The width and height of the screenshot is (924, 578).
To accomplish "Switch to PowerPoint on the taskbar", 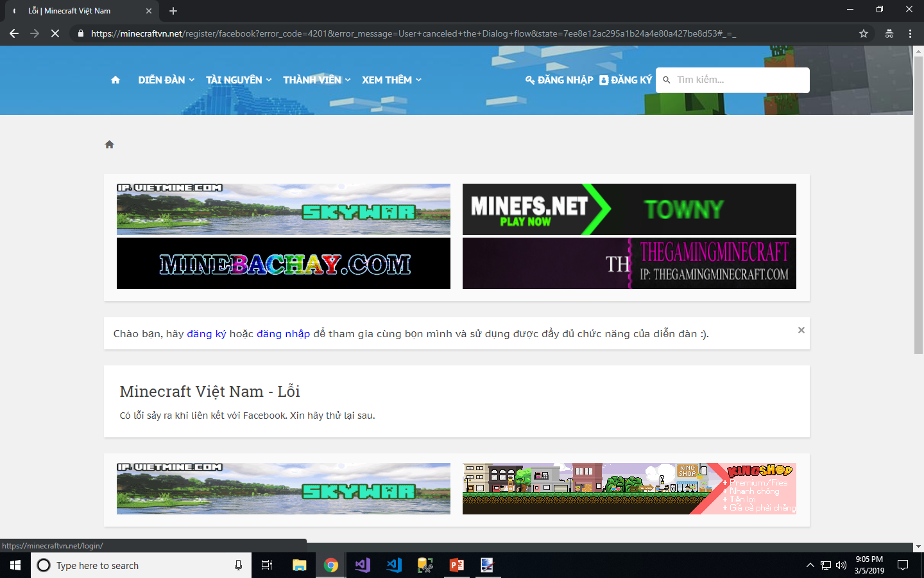I will 457,565.
